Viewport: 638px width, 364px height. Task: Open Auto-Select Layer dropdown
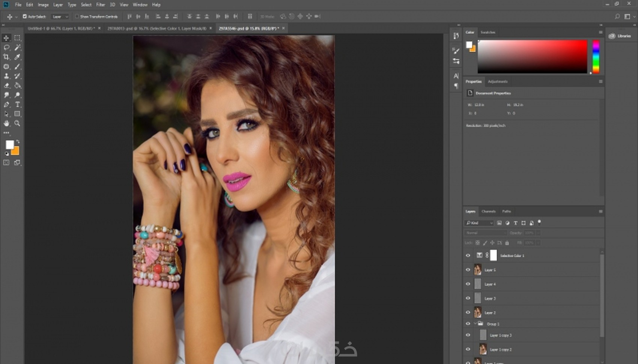(x=60, y=17)
